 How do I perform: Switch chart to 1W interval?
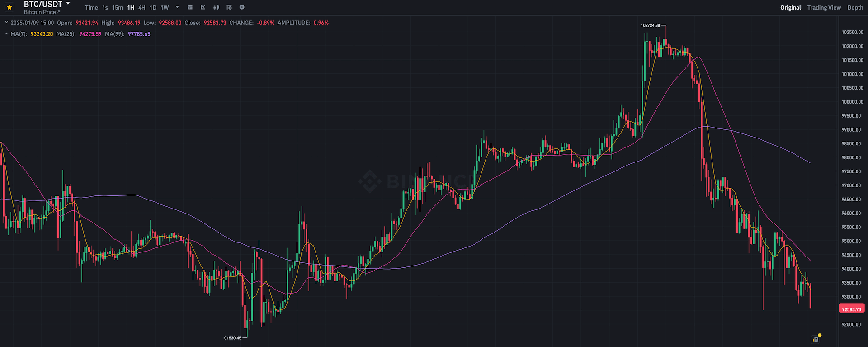pyautogui.click(x=165, y=8)
